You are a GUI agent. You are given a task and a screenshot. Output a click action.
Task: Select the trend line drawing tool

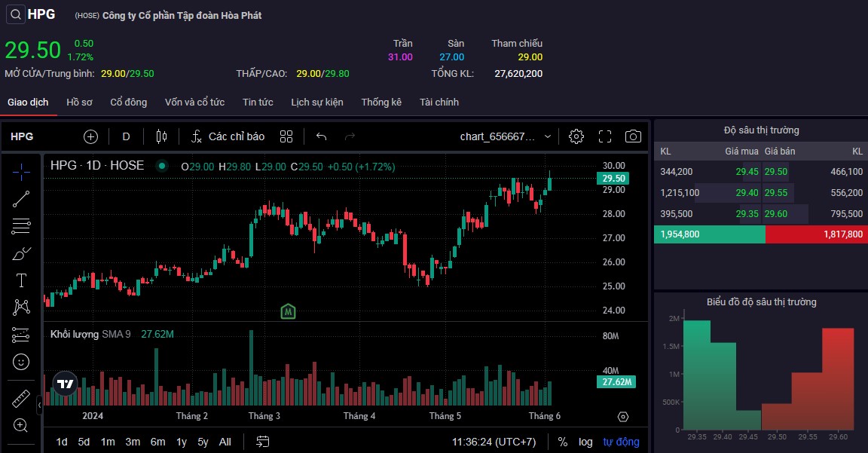click(x=21, y=199)
